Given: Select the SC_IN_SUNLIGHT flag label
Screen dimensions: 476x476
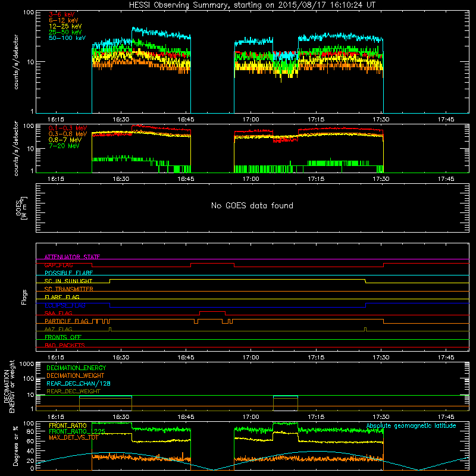Looking at the screenshot, I should tap(68, 281).
